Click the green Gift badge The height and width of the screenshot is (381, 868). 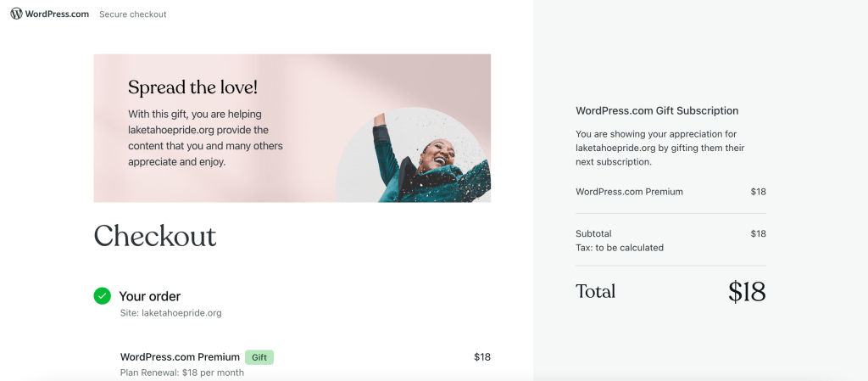[x=259, y=357]
